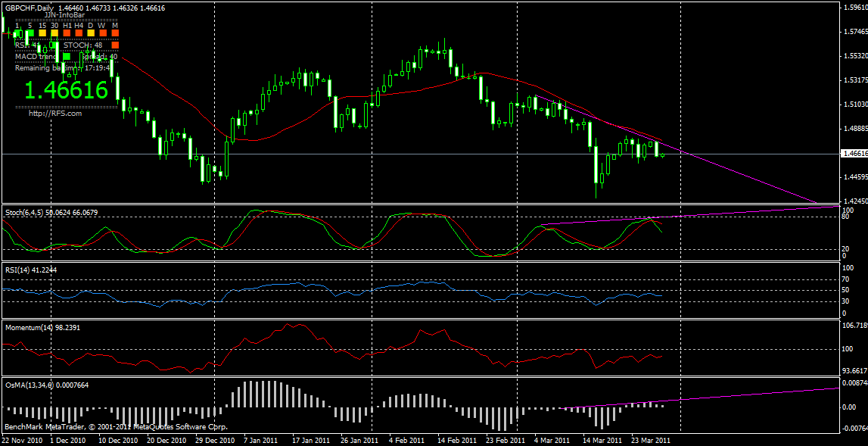Click the "23 Mar 2011" date label
868x446 pixels.
click(652, 441)
